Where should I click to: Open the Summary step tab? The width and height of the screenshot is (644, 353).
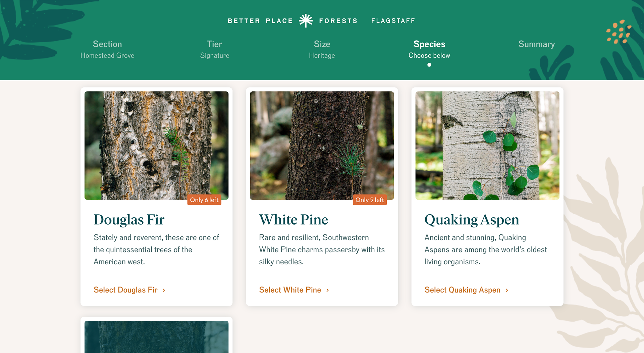pos(537,44)
